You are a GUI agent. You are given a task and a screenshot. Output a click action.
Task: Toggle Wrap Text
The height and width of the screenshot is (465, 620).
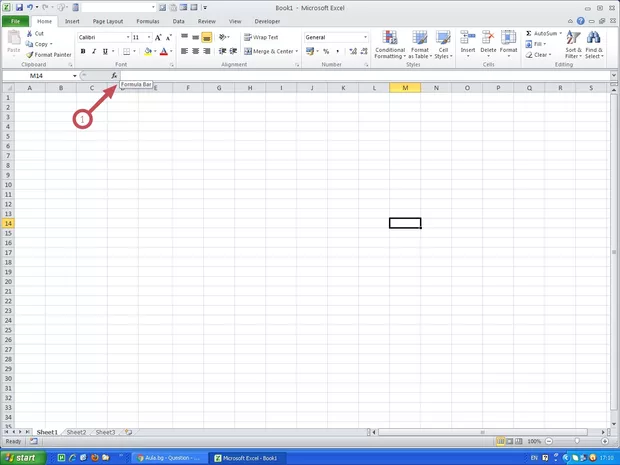coord(261,38)
